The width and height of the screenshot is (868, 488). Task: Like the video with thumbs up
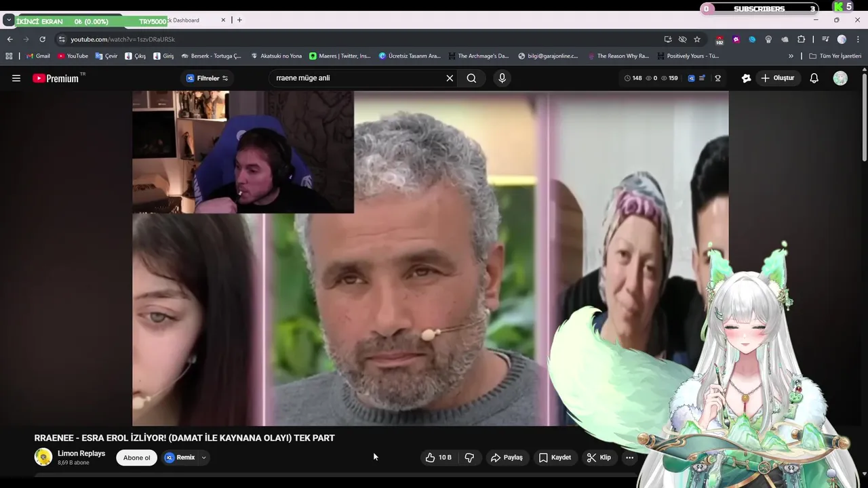click(438, 457)
